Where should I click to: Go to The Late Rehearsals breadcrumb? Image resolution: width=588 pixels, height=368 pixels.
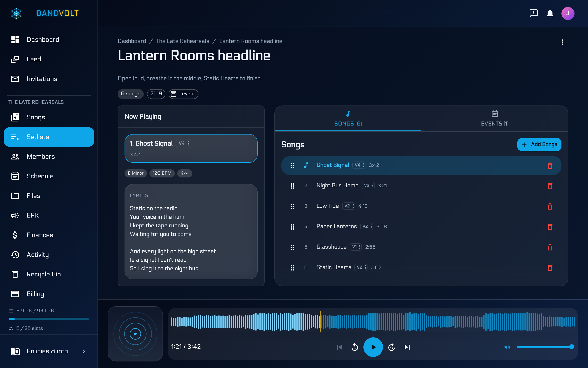point(183,41)
